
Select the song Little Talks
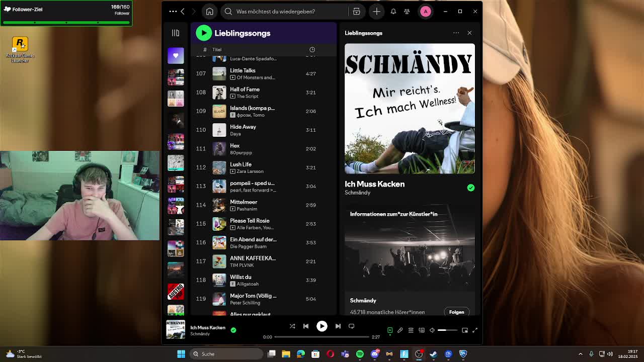click(x=243, y=70)
